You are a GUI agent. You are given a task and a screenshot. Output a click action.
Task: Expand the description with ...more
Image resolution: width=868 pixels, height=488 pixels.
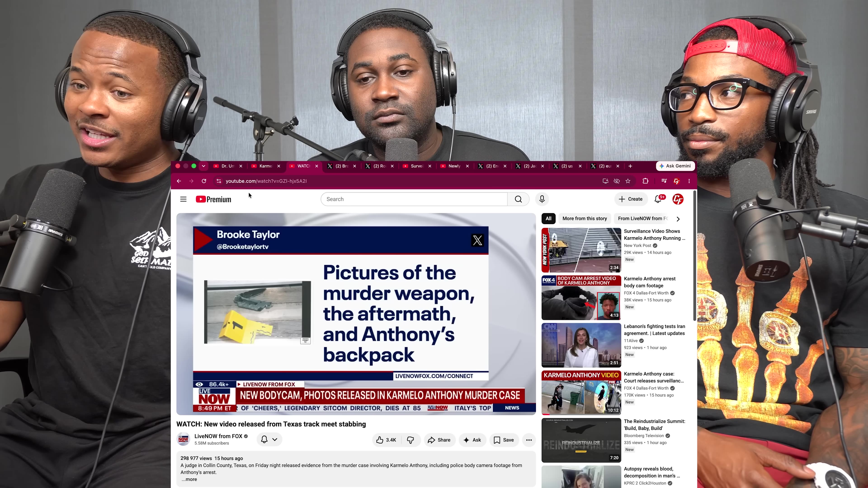189,479
